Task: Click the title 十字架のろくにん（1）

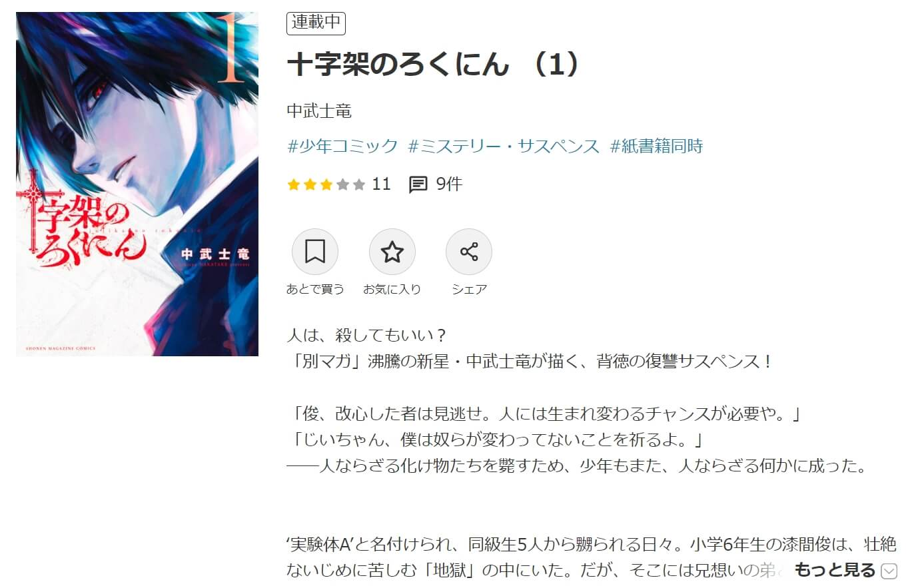Action: click(x=436, y=65)
